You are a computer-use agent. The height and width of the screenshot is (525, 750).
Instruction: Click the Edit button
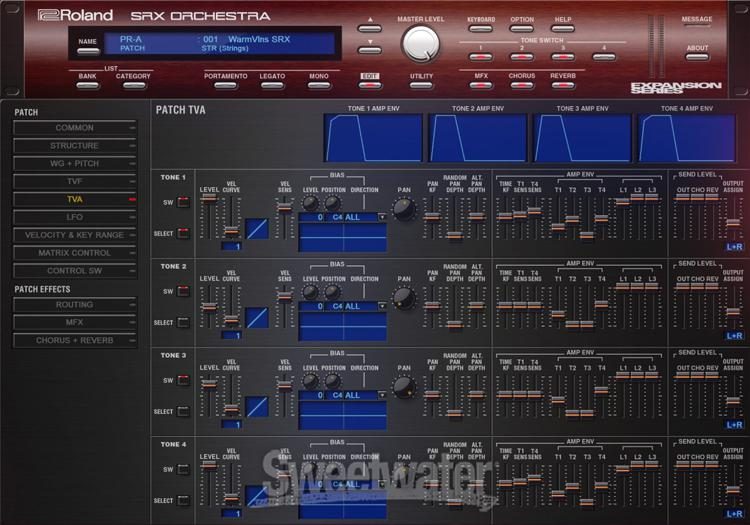click(370, 86)
